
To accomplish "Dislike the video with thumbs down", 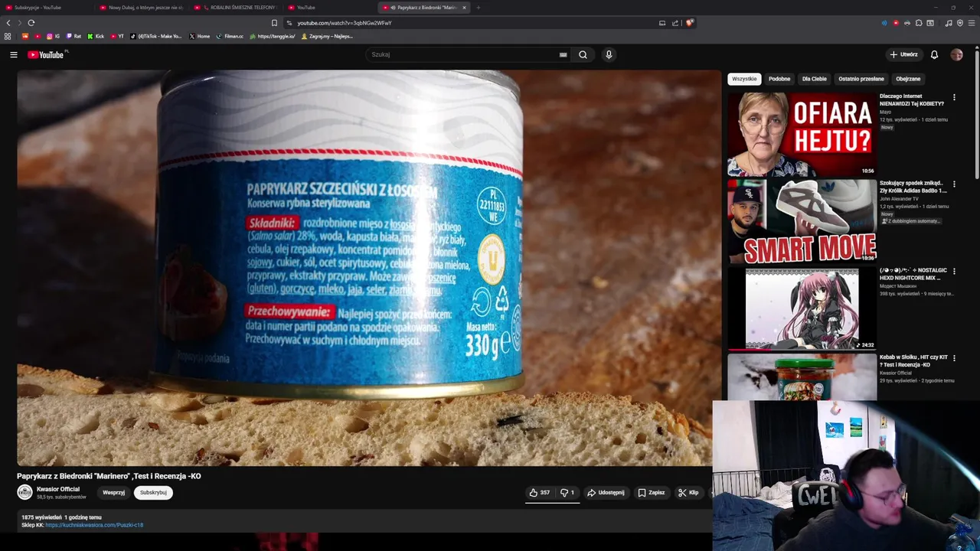I will [567, 493].
